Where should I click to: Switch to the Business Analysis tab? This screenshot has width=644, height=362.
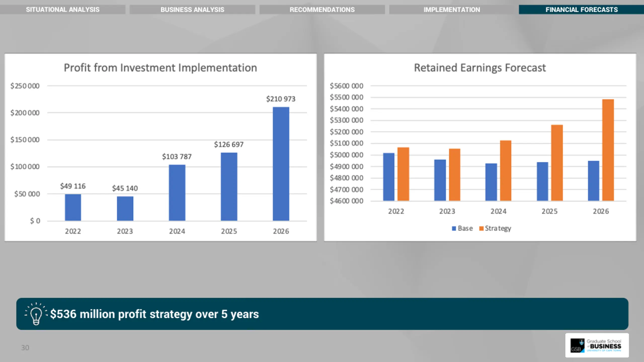[192, 10]
